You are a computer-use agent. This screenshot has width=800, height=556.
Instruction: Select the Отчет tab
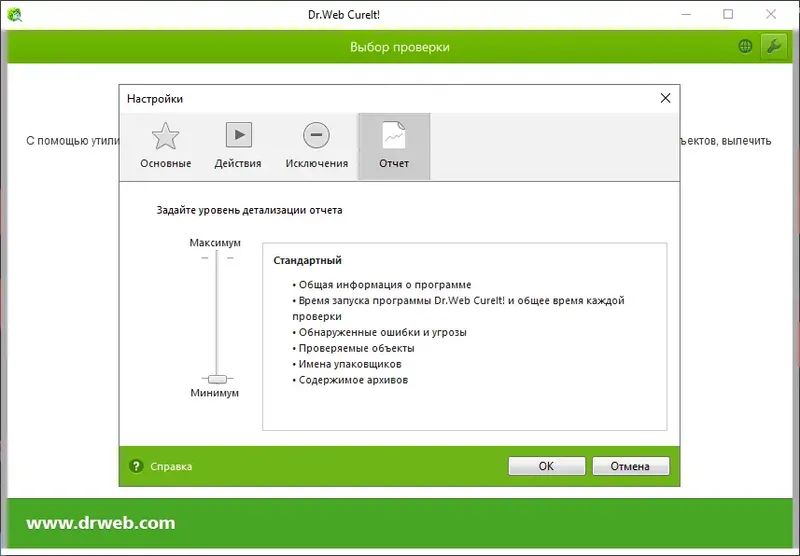pyautogui.click(x=394, y=146)
